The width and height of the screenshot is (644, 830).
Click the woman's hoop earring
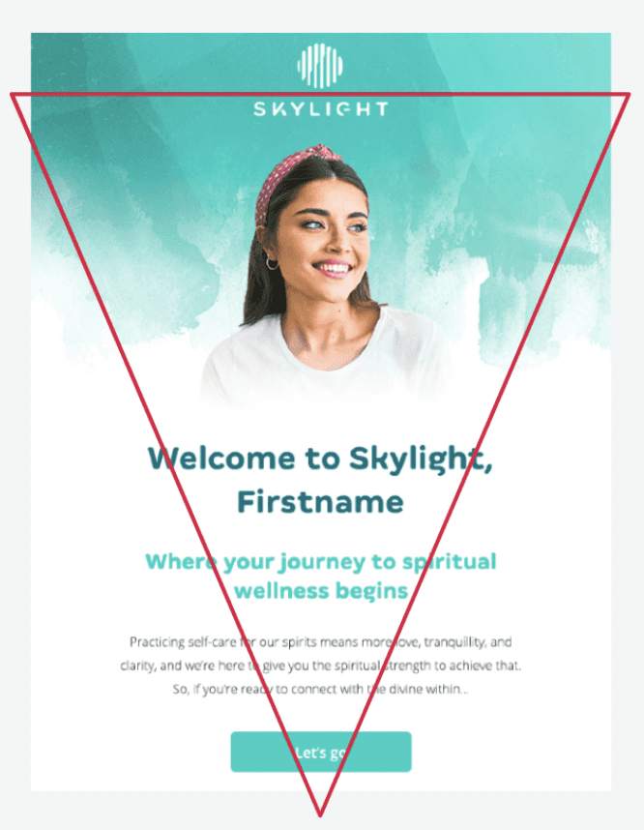point(272,263)
